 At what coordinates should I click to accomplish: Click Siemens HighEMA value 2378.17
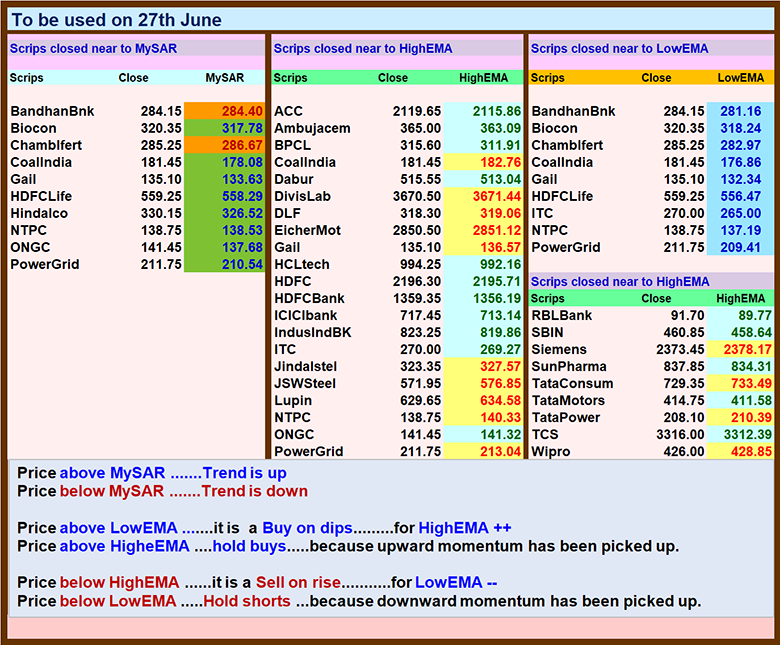coord(748,349)
